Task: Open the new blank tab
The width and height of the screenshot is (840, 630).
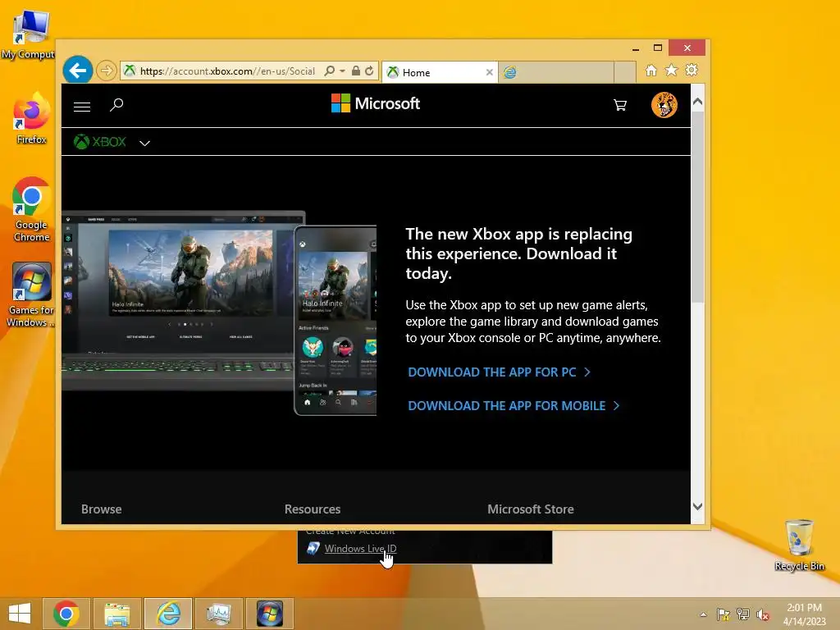Action: click(x=556, y=72)
